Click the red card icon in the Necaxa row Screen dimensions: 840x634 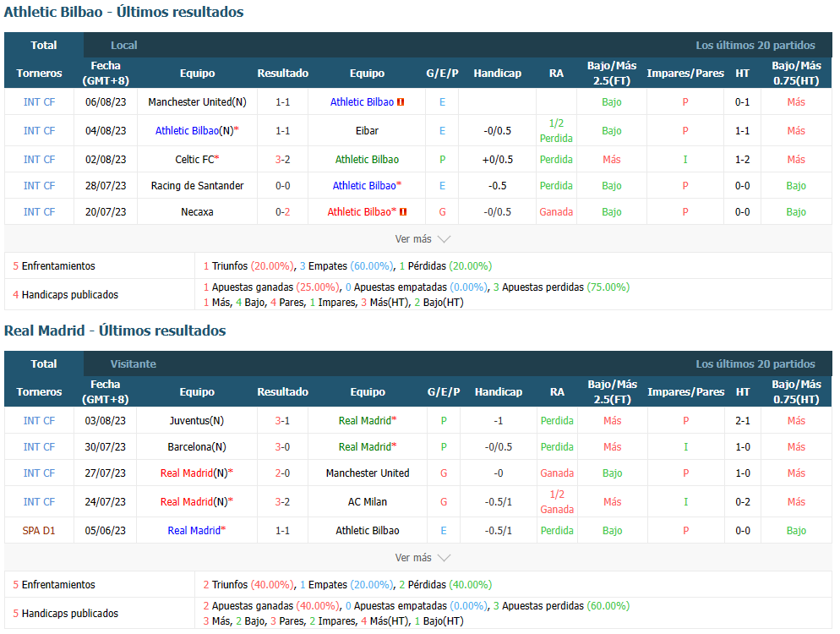pyautogui.click(x=403, y=212)
